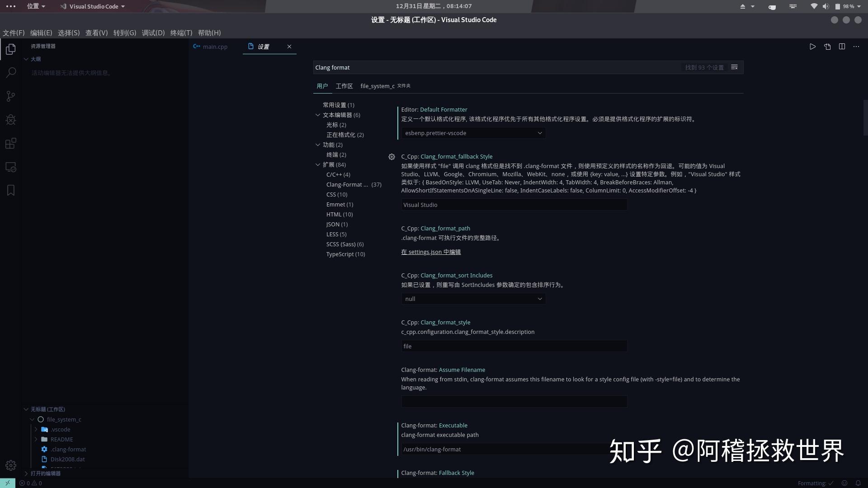Open Manage gear at activity bar bottom
The image size is (868, 488).
click(11, 465)
